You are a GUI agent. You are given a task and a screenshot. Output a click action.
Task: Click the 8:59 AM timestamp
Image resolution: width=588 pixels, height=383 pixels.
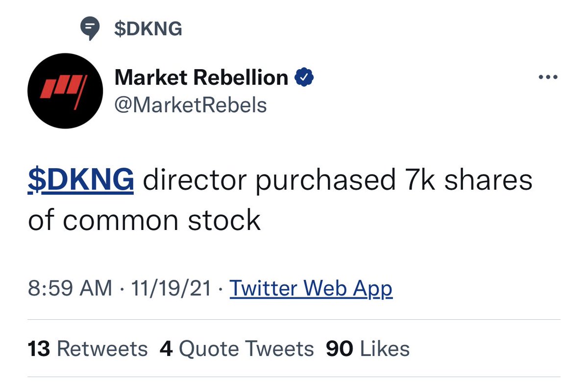coord(70,288)
